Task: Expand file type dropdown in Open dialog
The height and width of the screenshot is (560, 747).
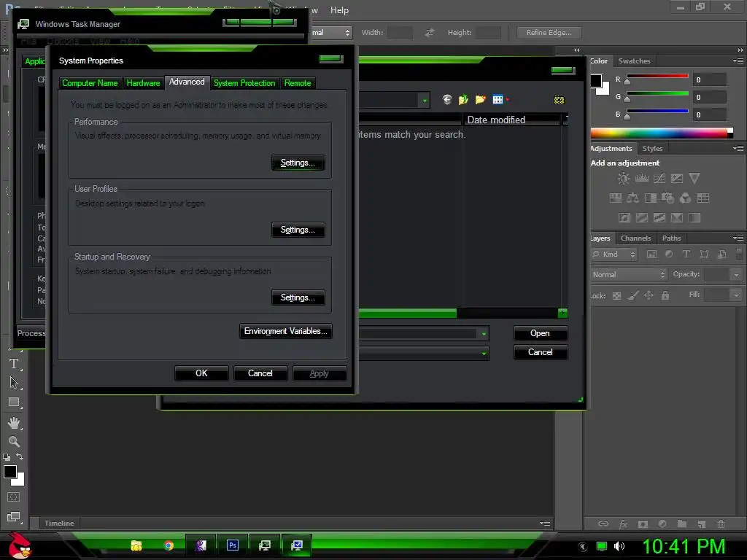Action: (484, 354)
